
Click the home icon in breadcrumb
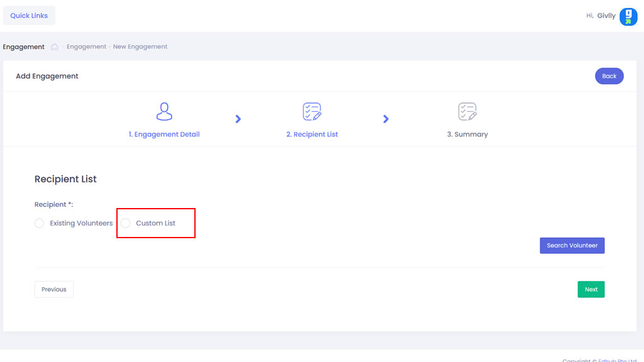(x=55, y=47)
